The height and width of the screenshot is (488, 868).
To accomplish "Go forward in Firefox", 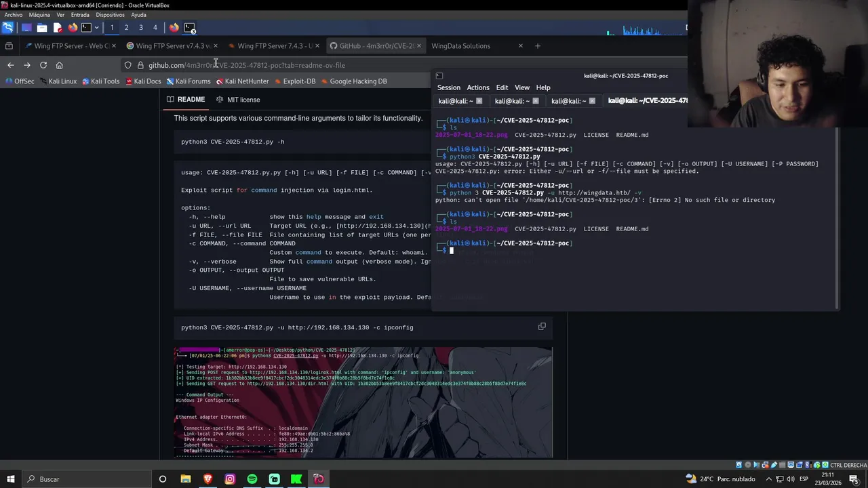I will tap(26, 65).
